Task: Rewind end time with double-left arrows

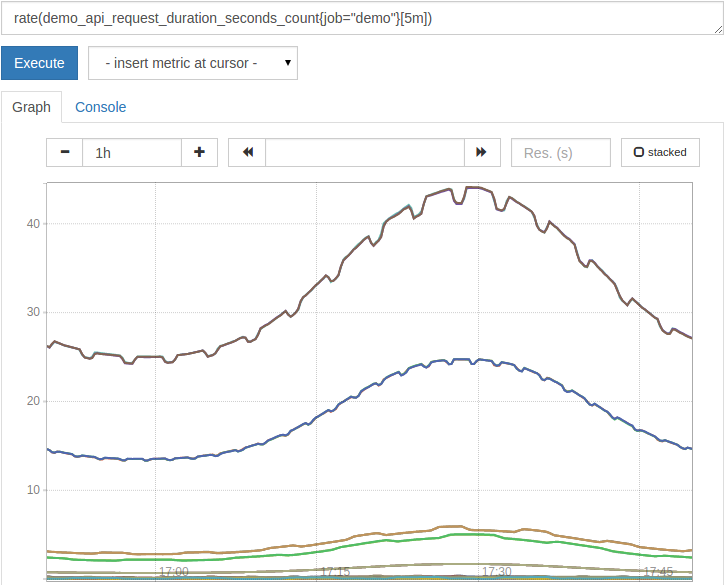Action: pyautogui.click(x=247, y=152)
